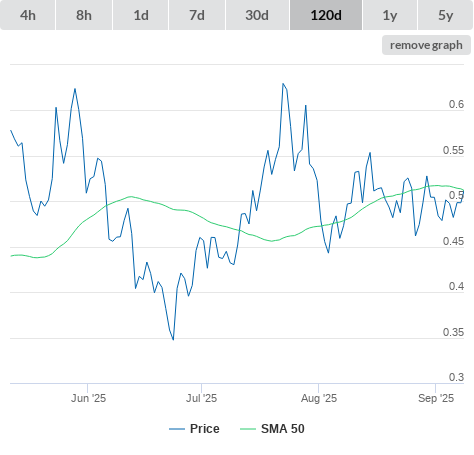Select the 4h time range tab

click(x=28, y=15)
